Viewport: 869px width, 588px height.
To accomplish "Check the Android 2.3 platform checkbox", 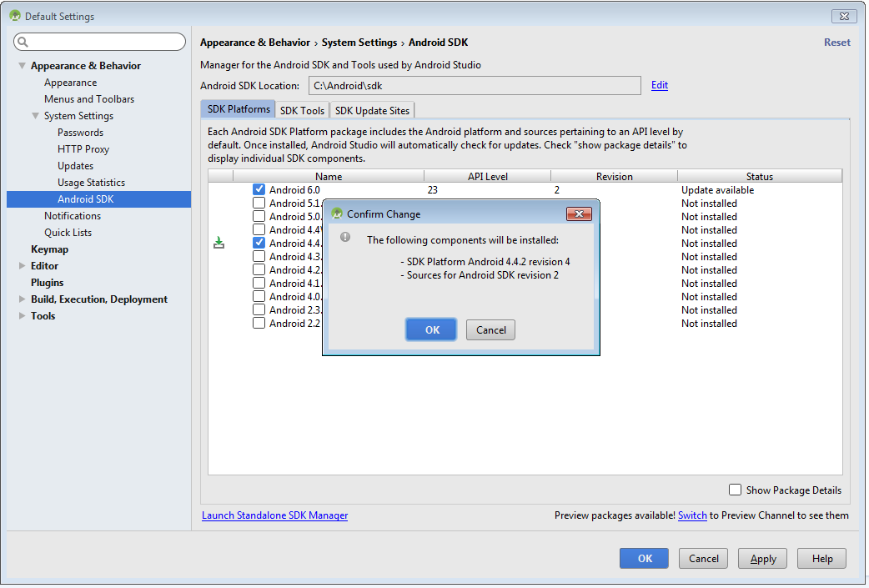I will coord(259,309).
